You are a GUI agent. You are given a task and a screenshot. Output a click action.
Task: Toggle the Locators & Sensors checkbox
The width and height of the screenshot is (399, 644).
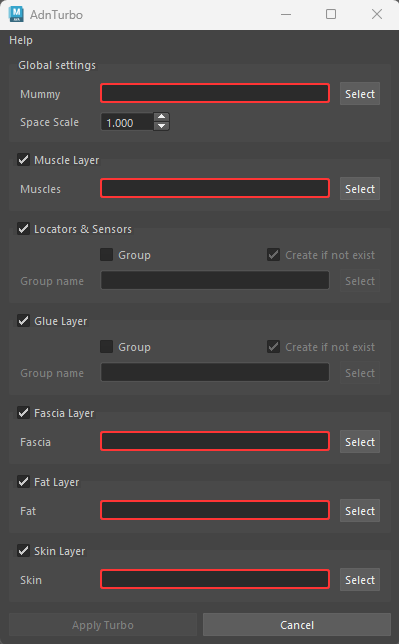[23, 228]
